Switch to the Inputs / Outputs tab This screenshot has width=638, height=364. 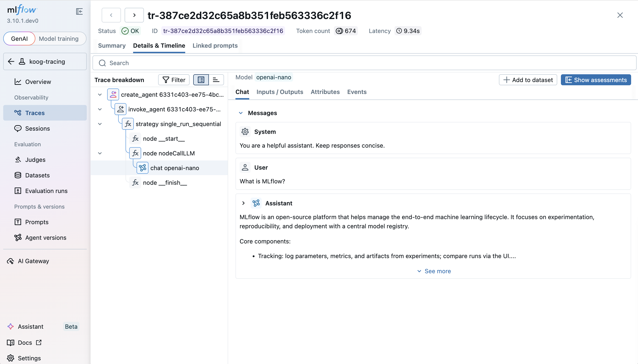coord(280,92)
